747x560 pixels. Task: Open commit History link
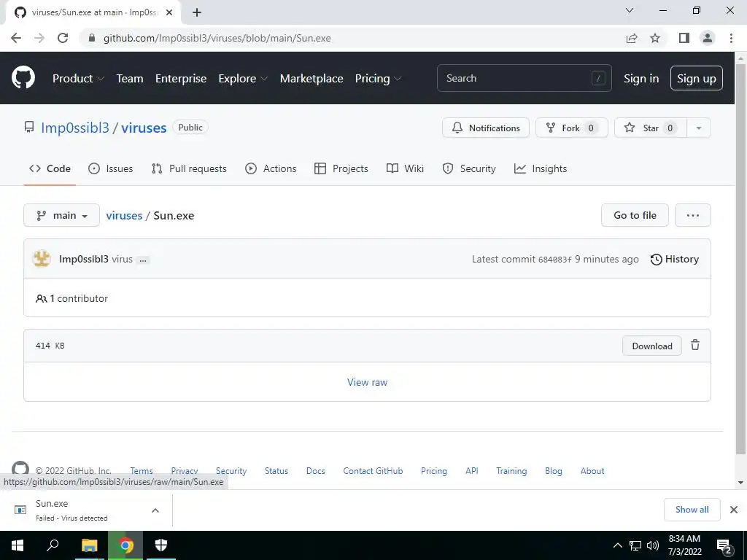(675, 259)
